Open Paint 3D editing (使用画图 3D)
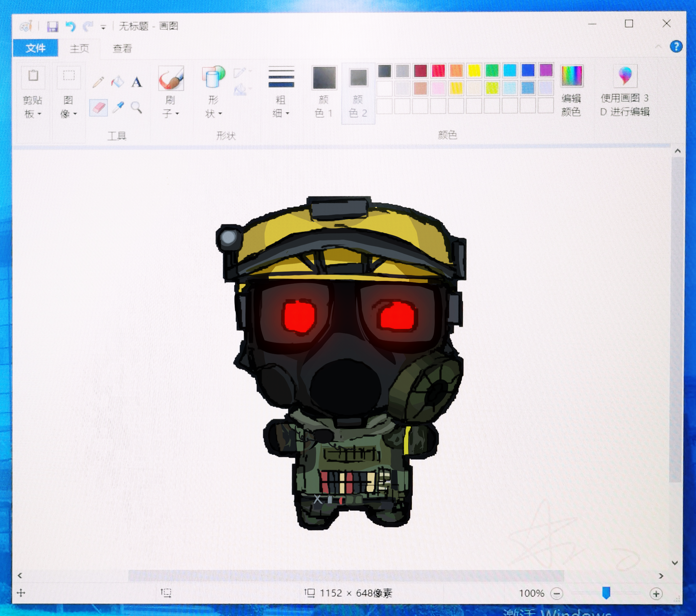Screen dimensions: 696x616 click(x=625, y=76)
